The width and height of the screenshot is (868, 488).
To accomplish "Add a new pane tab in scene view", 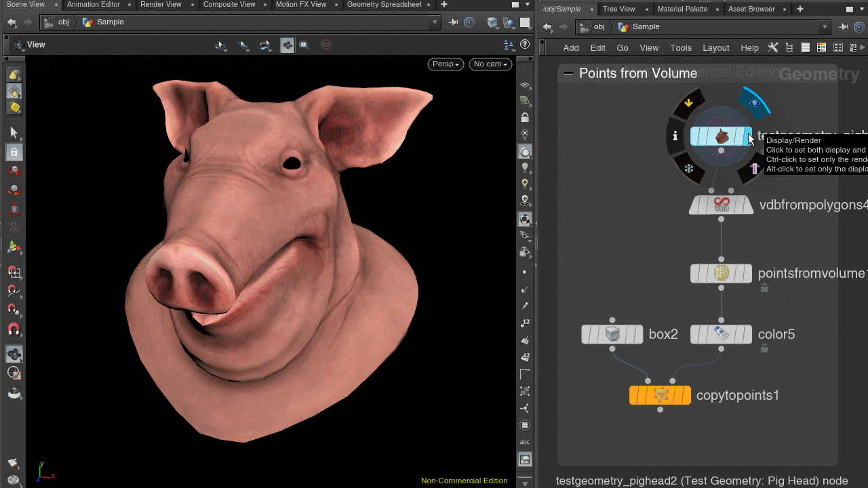I will (x=443, y=4).
